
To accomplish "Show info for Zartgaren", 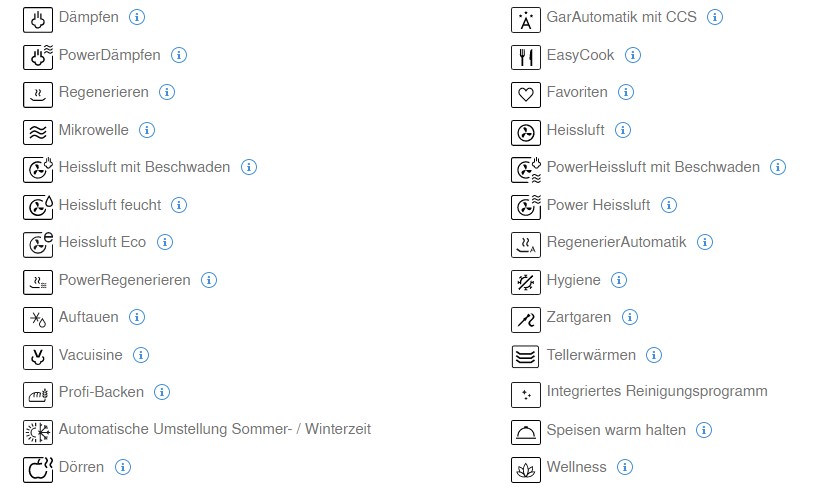I will click(x=629, y=317).
